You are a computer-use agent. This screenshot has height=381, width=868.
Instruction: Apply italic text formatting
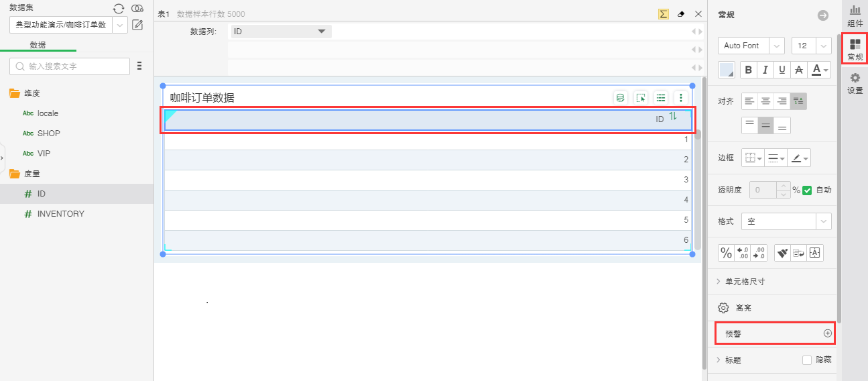pyautogui.click(x=765, y=70)
